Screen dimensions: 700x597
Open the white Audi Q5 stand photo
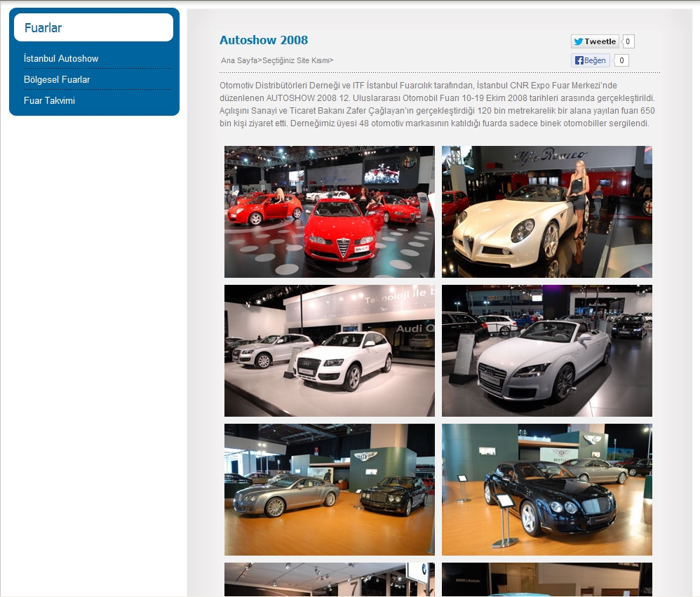330,351
